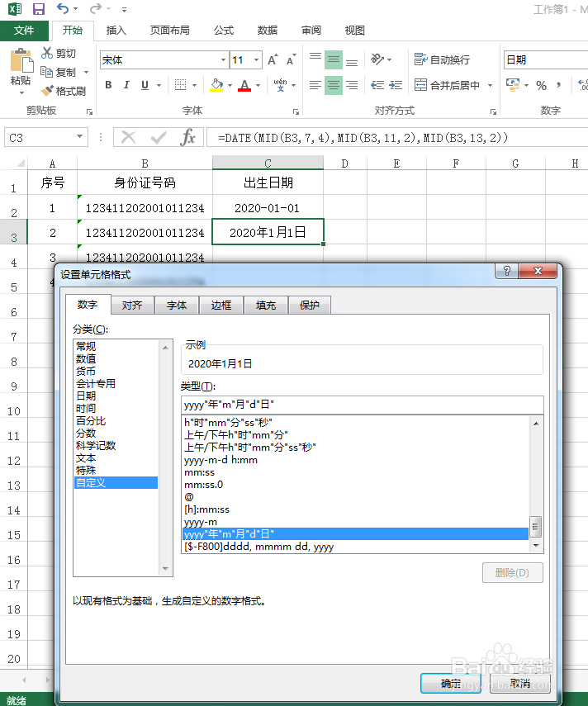The image size is (588, 706).
Task: Click the accounting number format icon
Action: point(513,85)
